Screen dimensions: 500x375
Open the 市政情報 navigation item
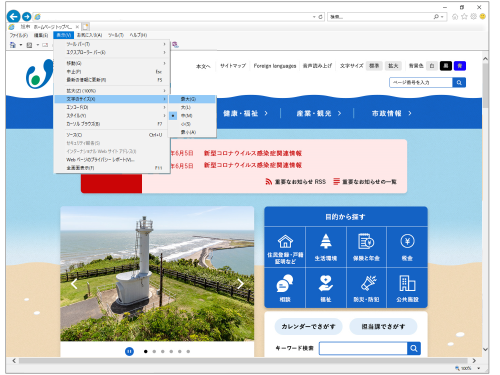[391, 113]
